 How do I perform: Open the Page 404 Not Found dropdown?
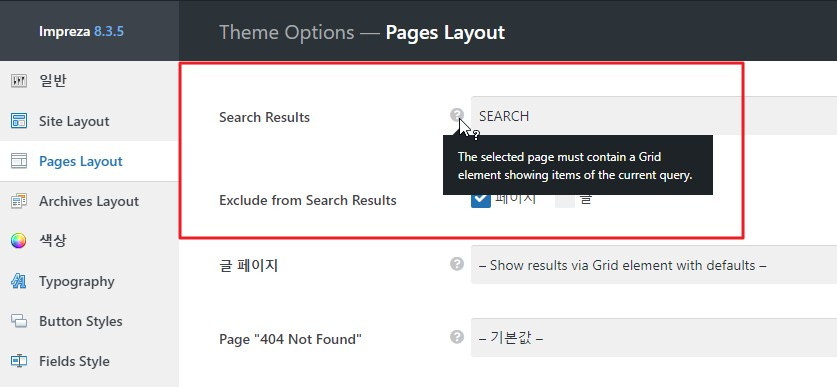tap(654, 338)
